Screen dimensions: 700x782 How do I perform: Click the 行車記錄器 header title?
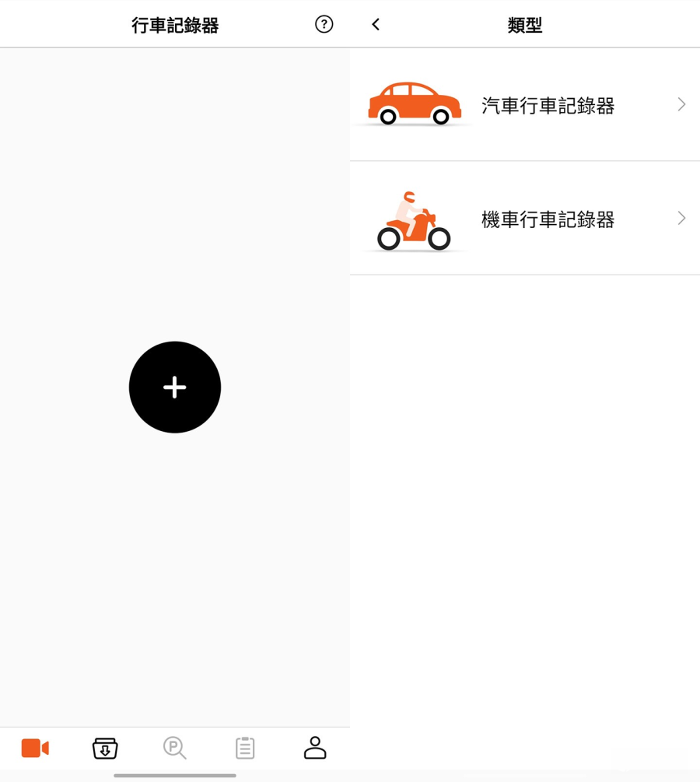click(175, 25)
